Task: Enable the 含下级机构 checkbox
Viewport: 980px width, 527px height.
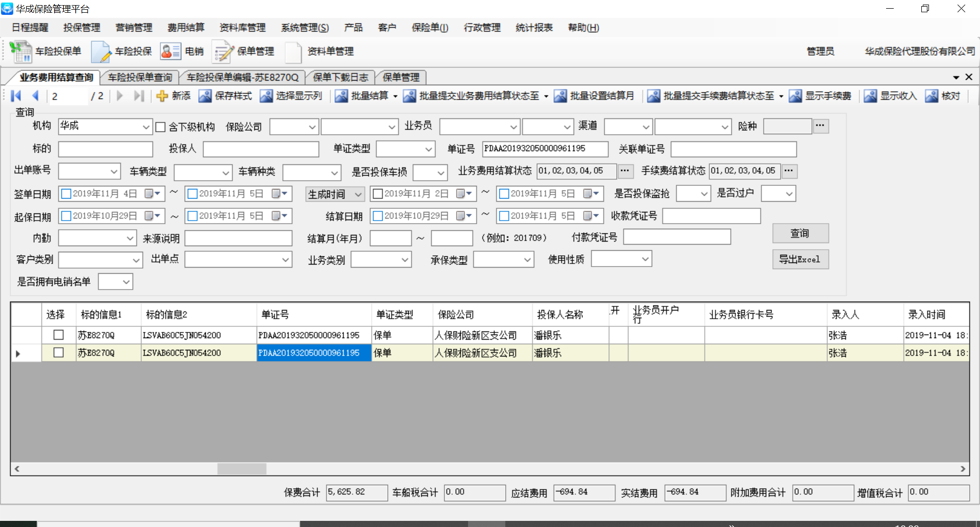Action: (x=161, y=127)
